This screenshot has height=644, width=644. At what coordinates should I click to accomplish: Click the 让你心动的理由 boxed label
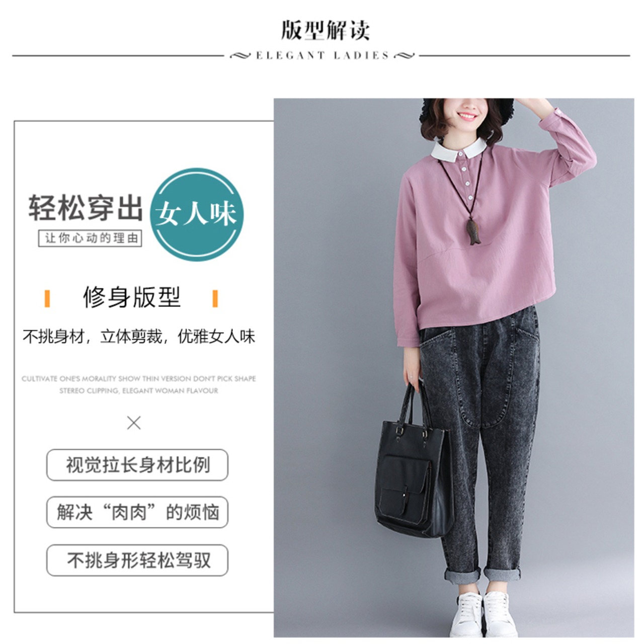pos(90,238)
